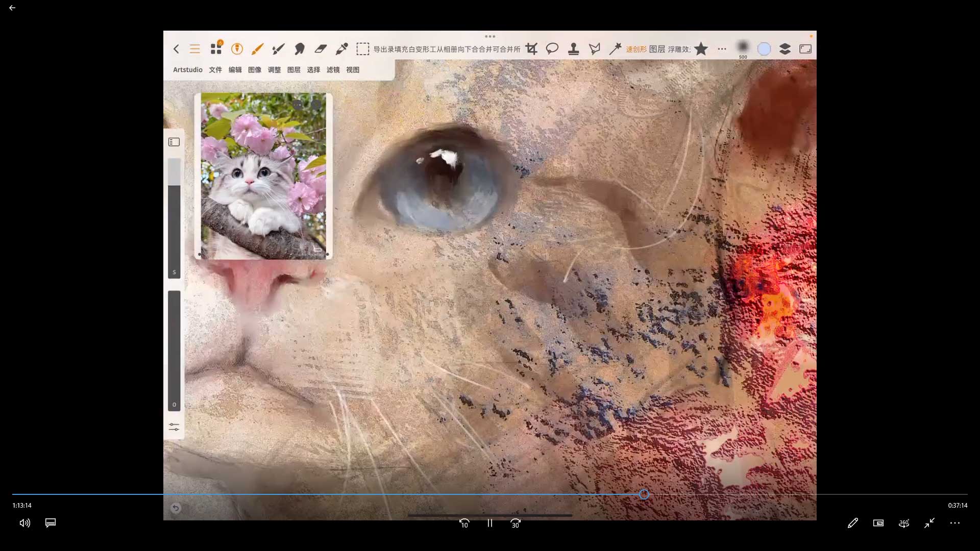Open the light blue color swatch
This screenshot has height=551, width=980.
click(x=764, y=49)
